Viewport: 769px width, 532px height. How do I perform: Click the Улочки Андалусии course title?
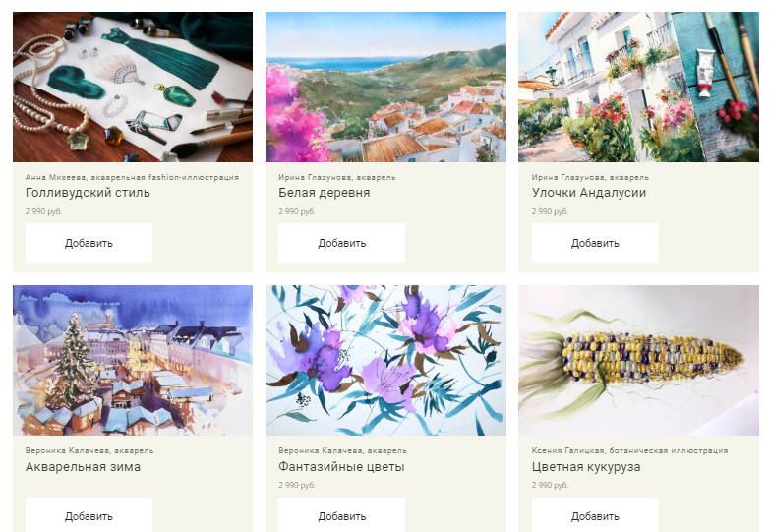pyautogui.click(x=589, y=193)
